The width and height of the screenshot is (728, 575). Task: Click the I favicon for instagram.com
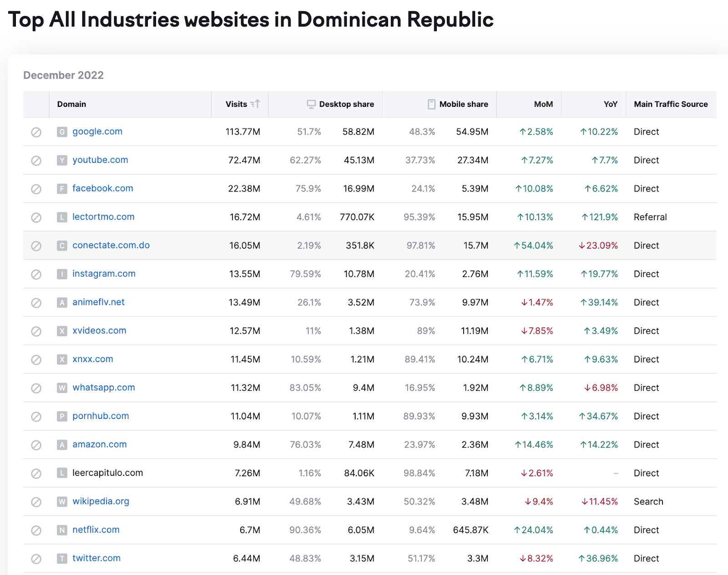tap(62, 274)
